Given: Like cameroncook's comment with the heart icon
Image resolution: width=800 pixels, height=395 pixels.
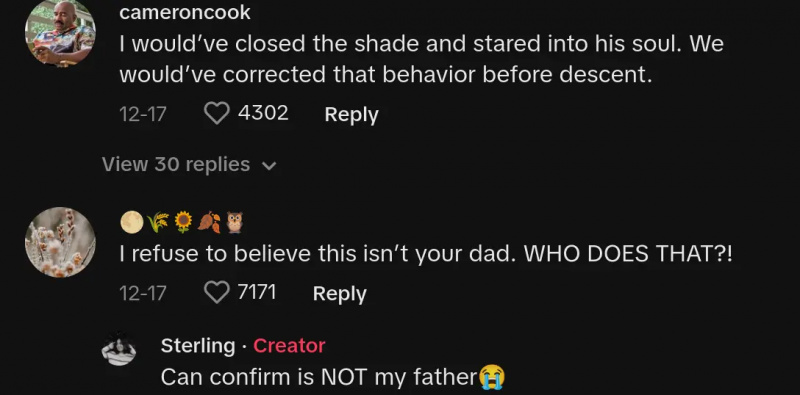Looking at the screenshot, I should (217, 113).
